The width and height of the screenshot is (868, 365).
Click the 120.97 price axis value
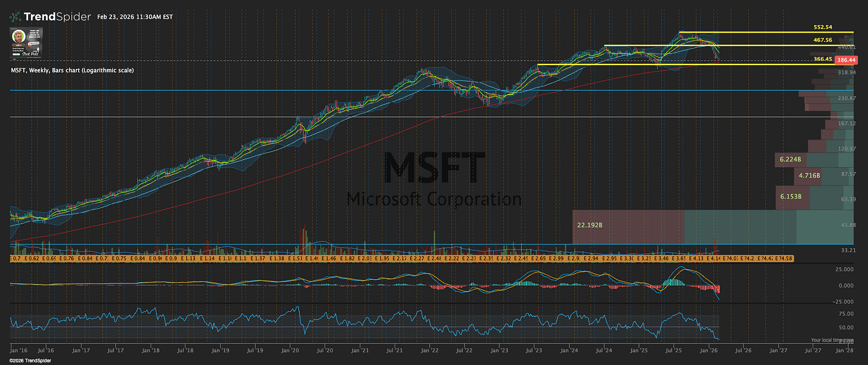(x=847, y=148)
